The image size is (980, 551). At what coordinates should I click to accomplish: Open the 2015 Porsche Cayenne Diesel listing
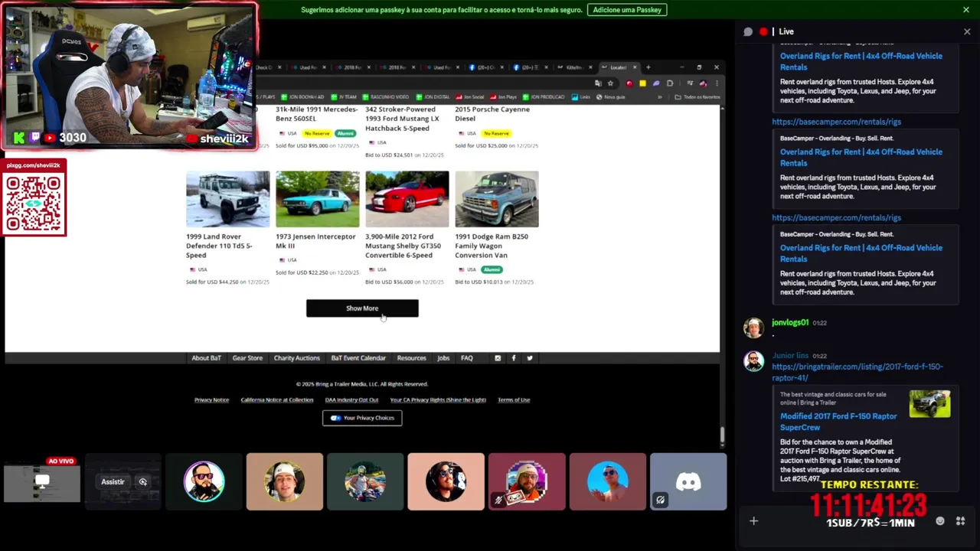point(492,114)
